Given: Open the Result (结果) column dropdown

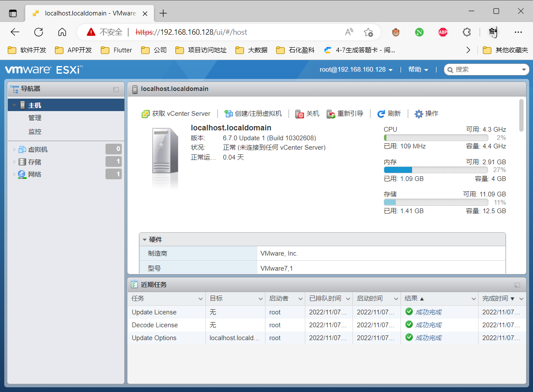Looking at the screenshot, I should tap(474, 299).
